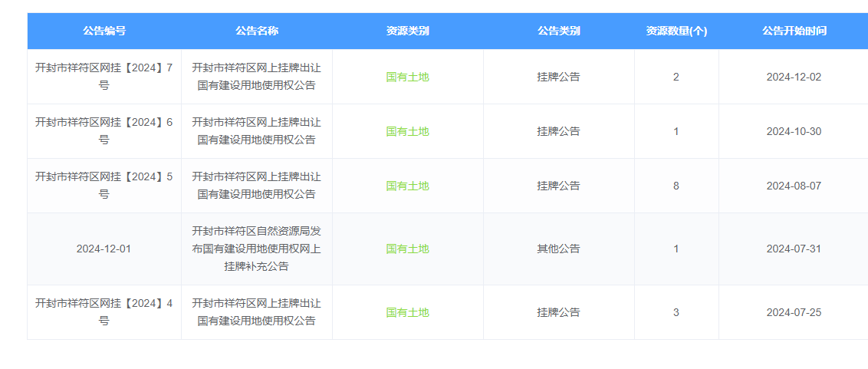Click 国有土地 in the 2024-07-25 row

[x=407, y=312]
